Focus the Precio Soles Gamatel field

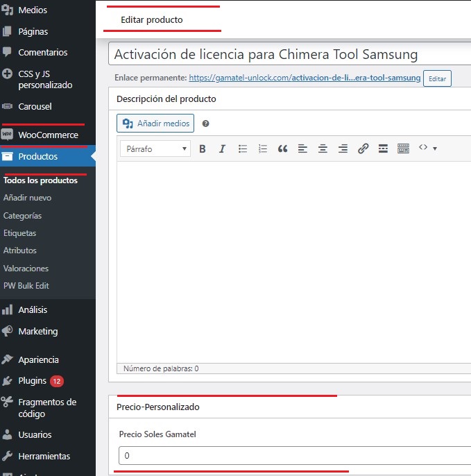coord(295,455)
